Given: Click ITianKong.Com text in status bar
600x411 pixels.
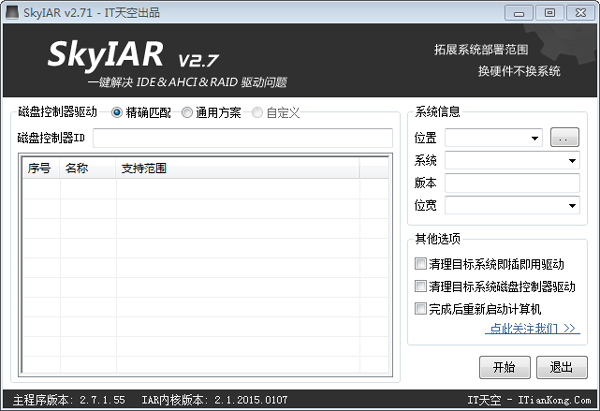Looking at the screenshot, I should point(554,400).
